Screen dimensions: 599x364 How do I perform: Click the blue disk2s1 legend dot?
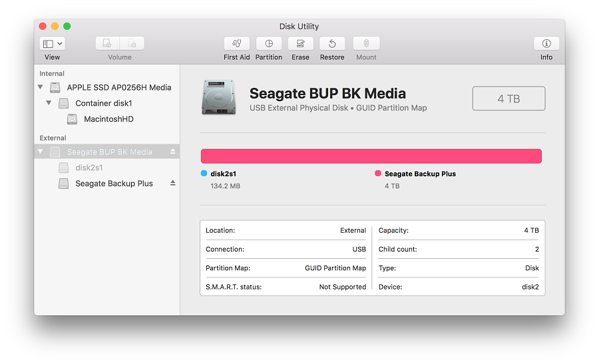pyautogui.click(x=204, y=174)
